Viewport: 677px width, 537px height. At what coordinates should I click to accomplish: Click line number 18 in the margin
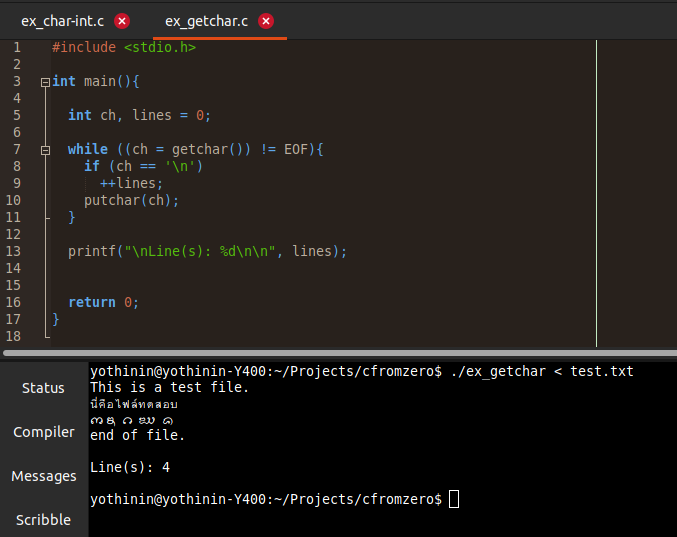tap(13, 336)
